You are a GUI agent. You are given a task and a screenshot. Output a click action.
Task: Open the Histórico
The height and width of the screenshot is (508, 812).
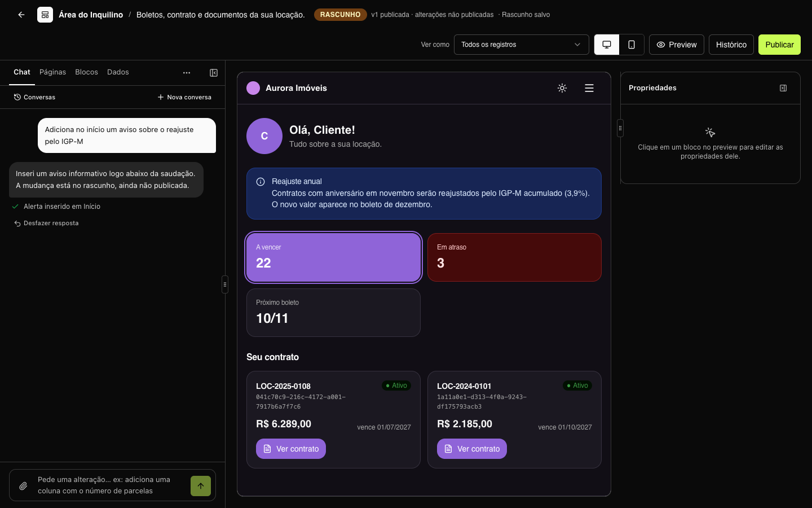point(731,45)
